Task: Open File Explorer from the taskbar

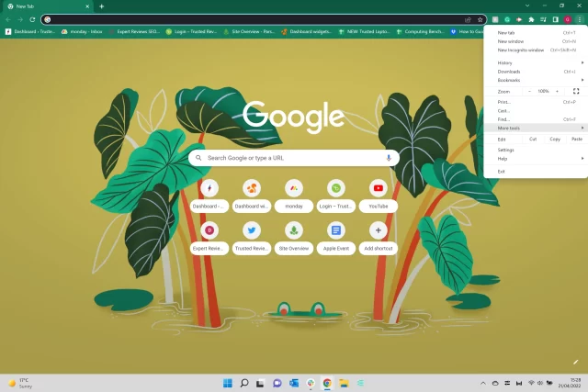Action: (344, 383)
